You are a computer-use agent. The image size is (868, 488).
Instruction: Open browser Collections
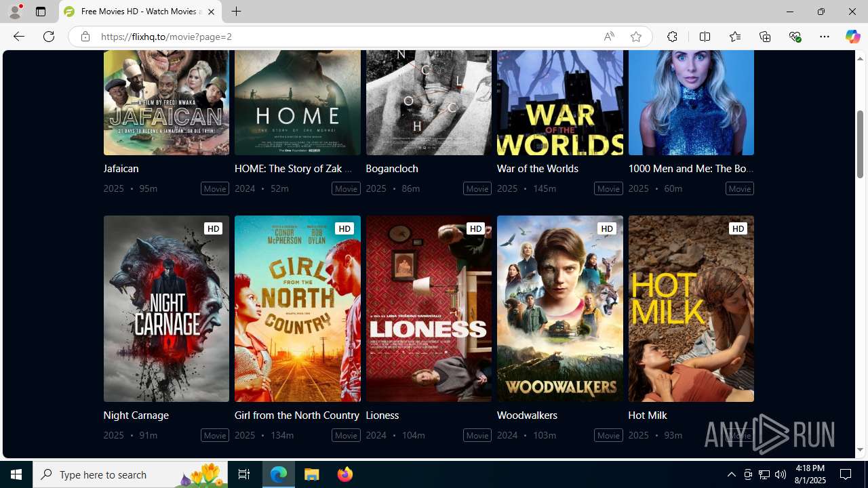765,37
